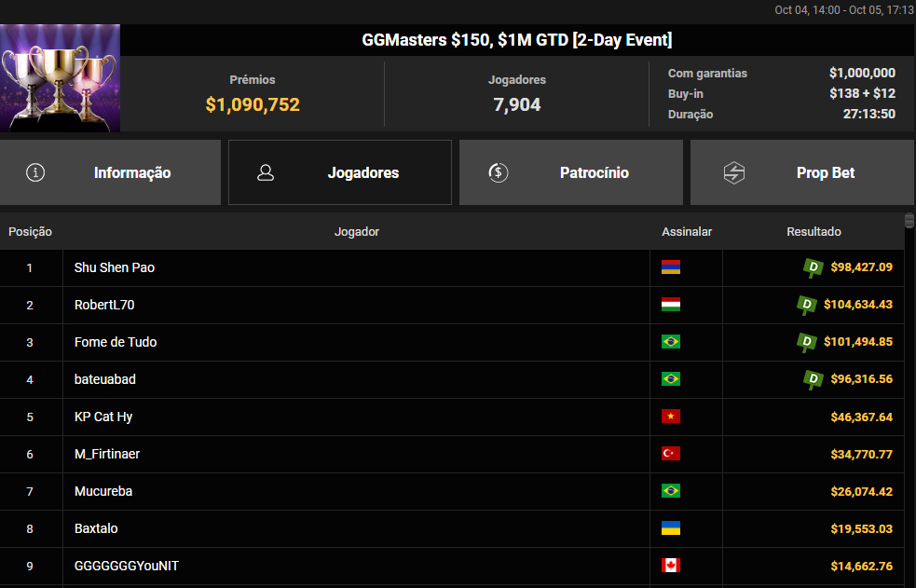Screen dimensions: 916x588
Task: Click the deal badge next to $96,316.56
Action: [x=813, y=379]
